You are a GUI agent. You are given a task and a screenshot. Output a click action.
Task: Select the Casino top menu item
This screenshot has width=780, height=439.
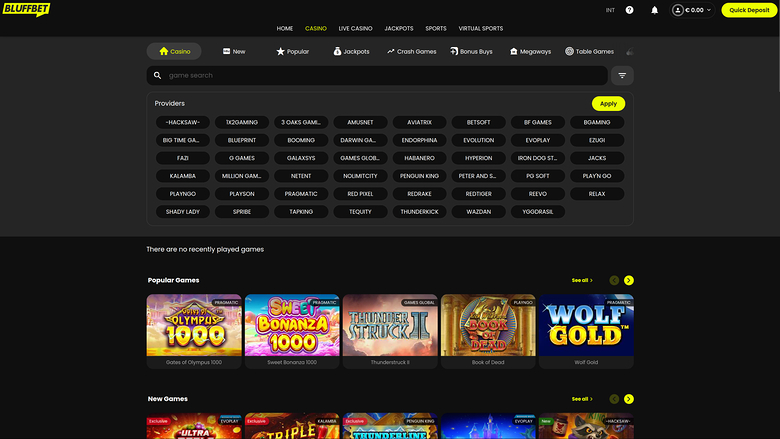click(x=316, y=28)
